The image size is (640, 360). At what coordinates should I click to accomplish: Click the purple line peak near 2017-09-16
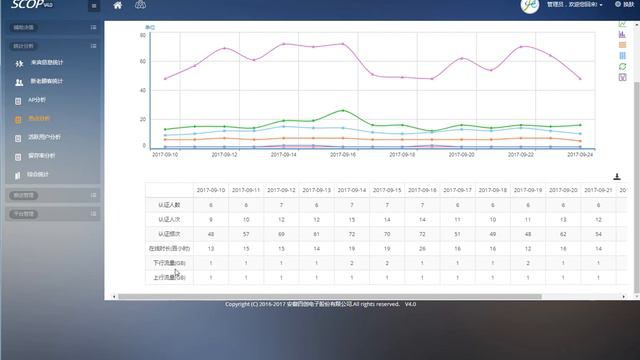(343, 44)
